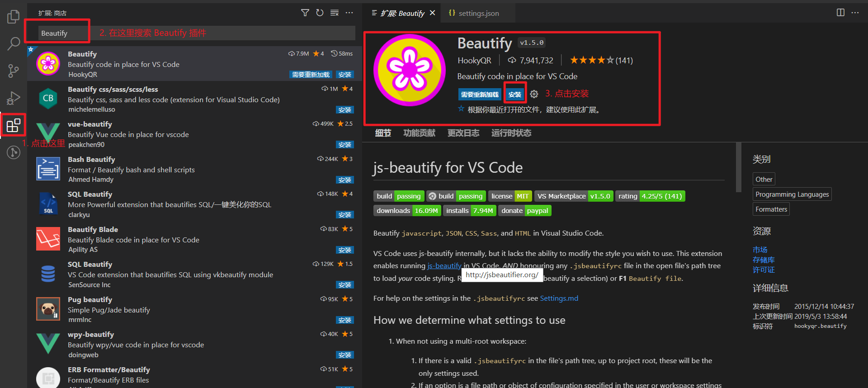Close the Beautify extension tab
The height and width of the screenshot is (388, 868).
tap(433, 13)
